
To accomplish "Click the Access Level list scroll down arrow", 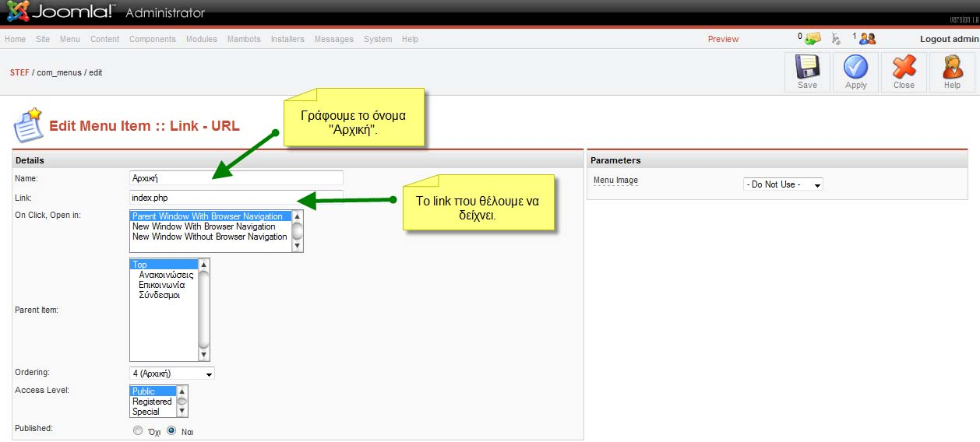I will tap(182, 412).
